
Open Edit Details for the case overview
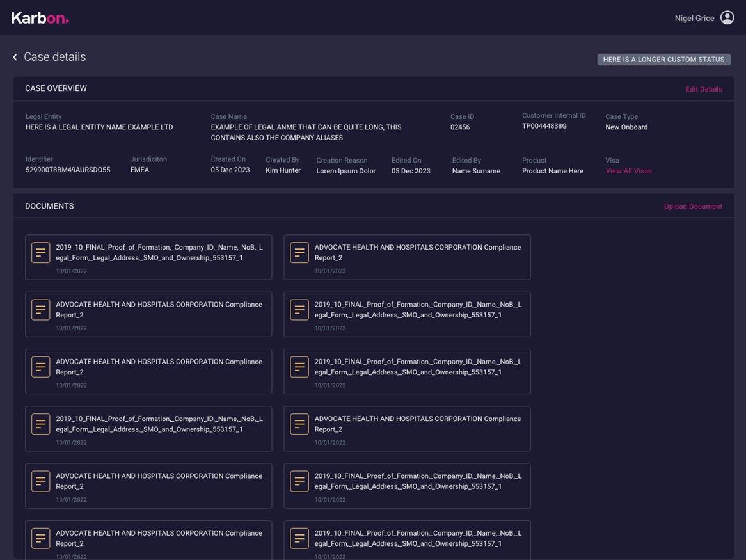coord(704,89)
